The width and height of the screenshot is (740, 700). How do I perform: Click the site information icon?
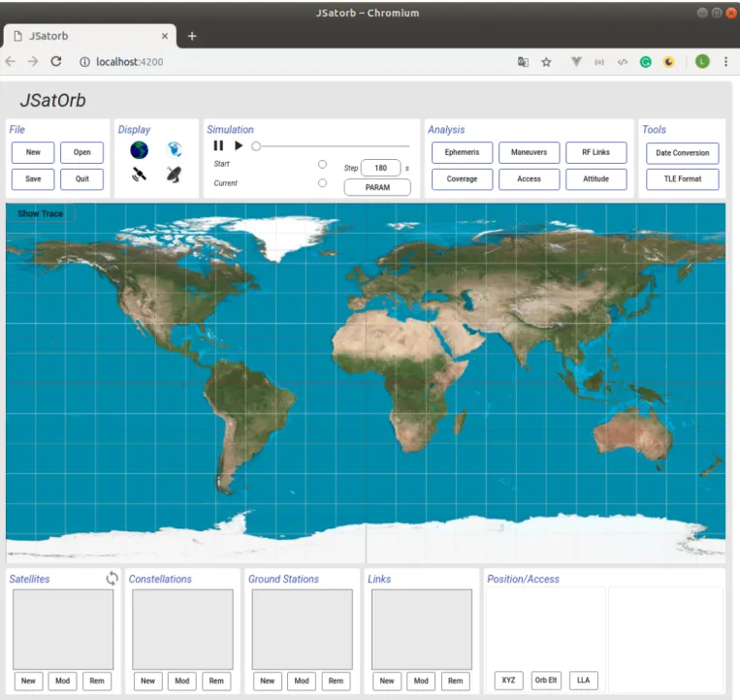[84, 62]
